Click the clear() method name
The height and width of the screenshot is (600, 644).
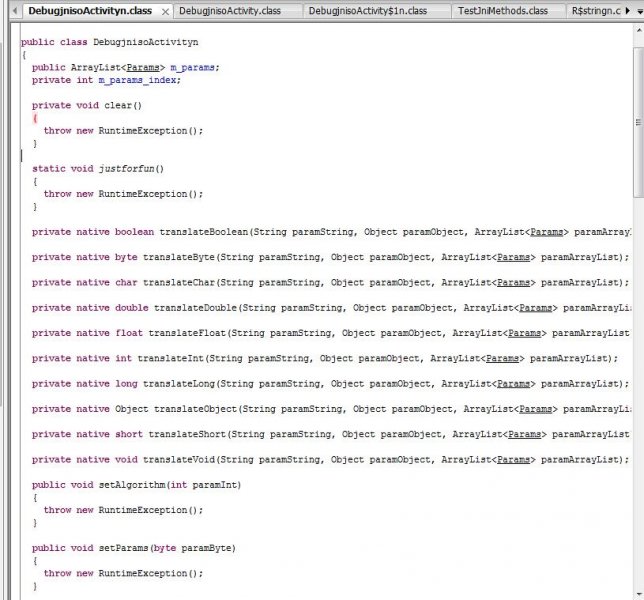pos(118,106)
